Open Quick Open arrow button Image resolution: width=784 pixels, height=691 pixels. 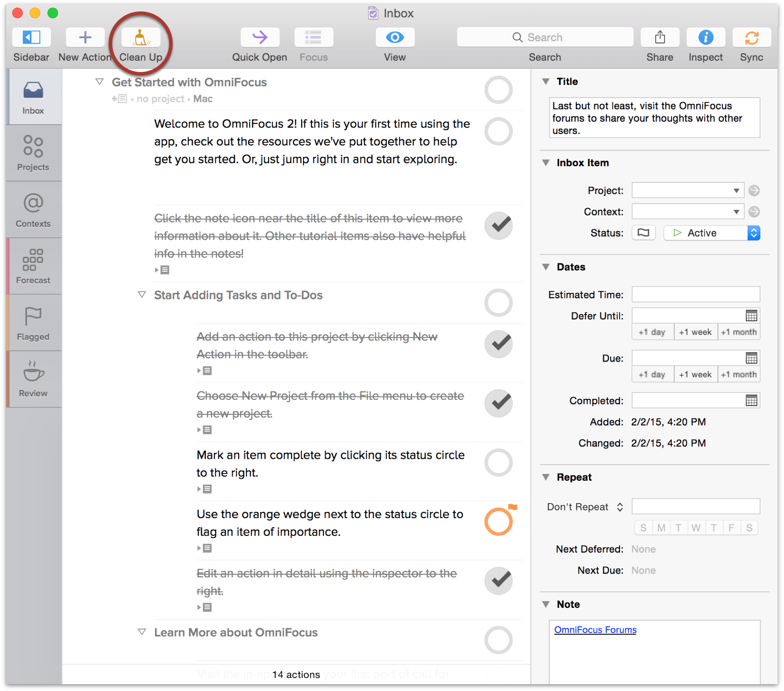click(x=260, y=37)
